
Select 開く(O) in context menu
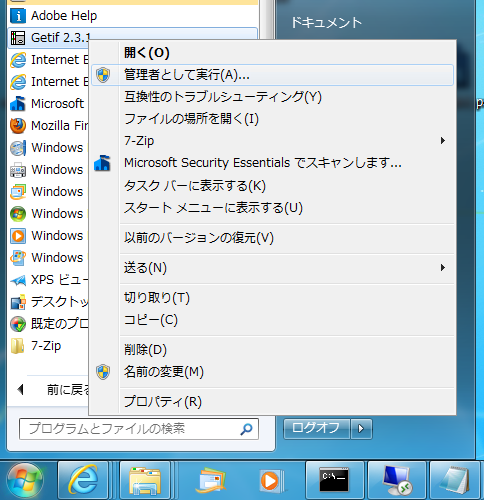272,53
